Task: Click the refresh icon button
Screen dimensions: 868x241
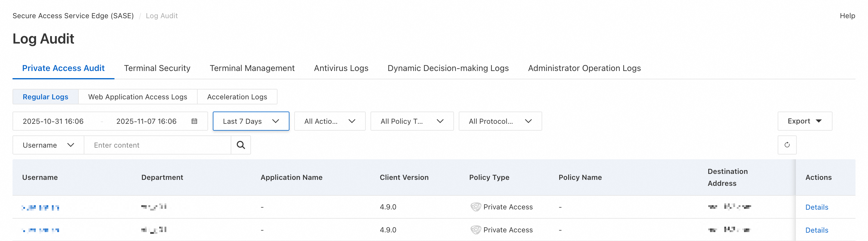Action: 787,145
